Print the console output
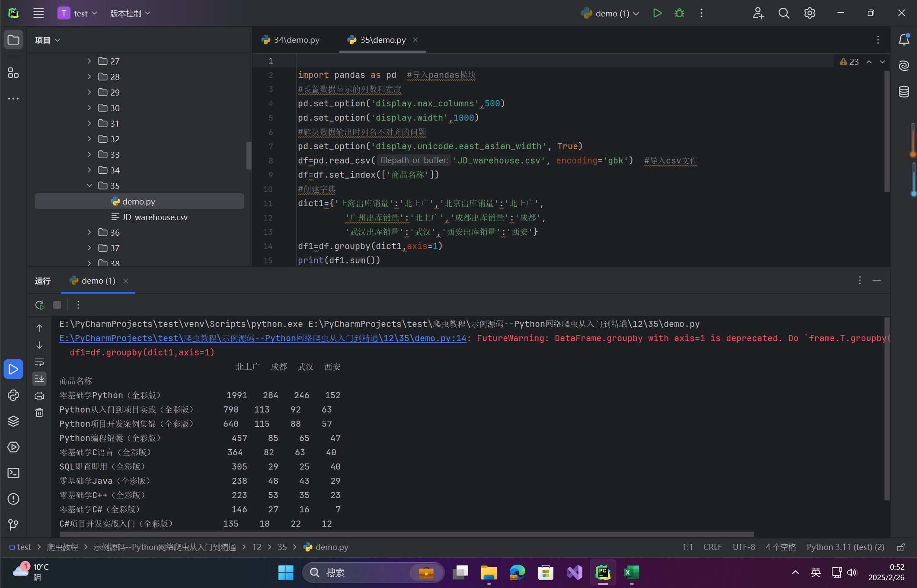This screenshot has height=588, width=917. (x=39, y=396)
